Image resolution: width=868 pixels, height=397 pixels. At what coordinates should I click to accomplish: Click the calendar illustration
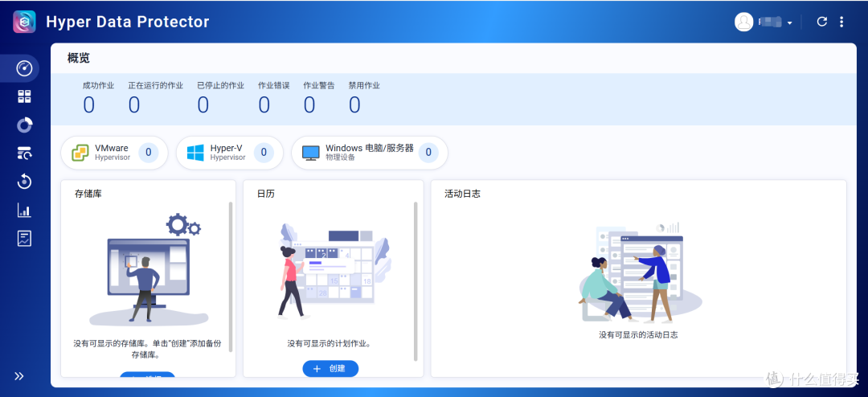tap(334, 271)
